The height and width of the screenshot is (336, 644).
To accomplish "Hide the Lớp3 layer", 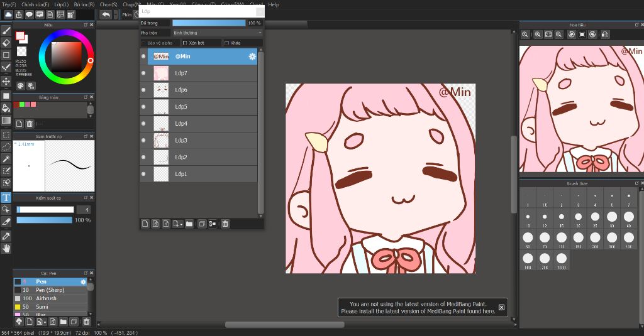I will [143, 140].
